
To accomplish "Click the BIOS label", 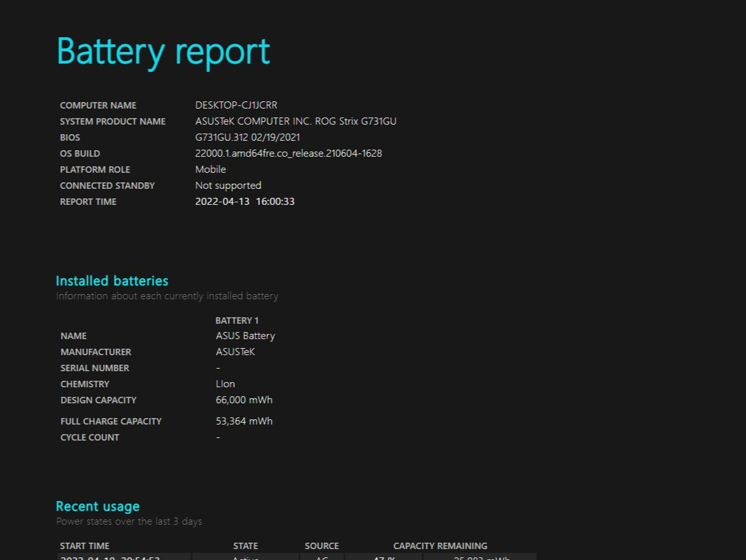I will (x=70, y=137).
